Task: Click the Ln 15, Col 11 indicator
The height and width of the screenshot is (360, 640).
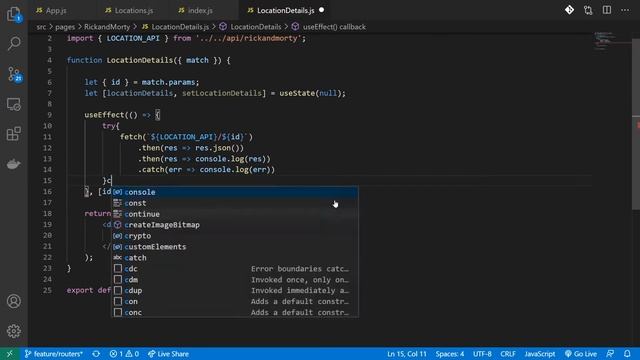Action: [407, 354]
